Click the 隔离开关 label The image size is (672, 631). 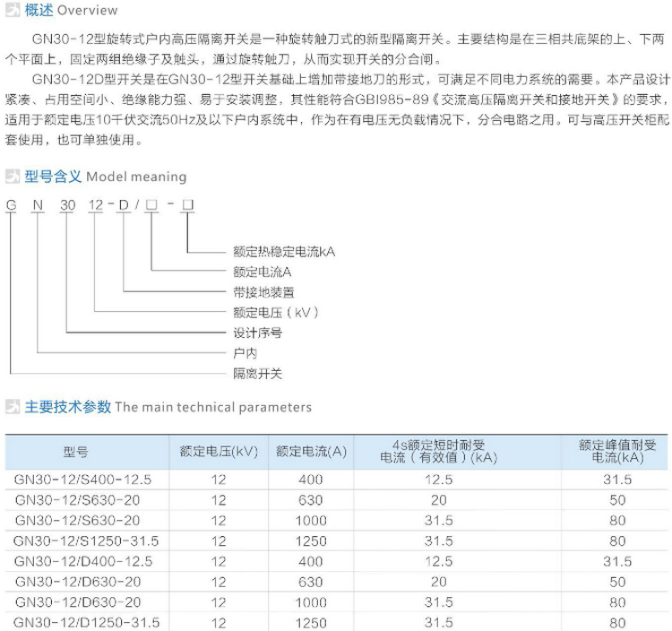257,374
